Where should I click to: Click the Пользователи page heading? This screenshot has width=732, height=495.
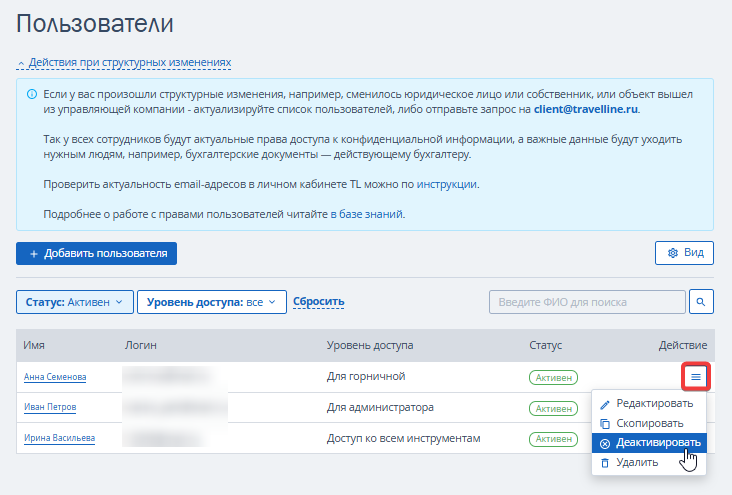tap(95, 23)
